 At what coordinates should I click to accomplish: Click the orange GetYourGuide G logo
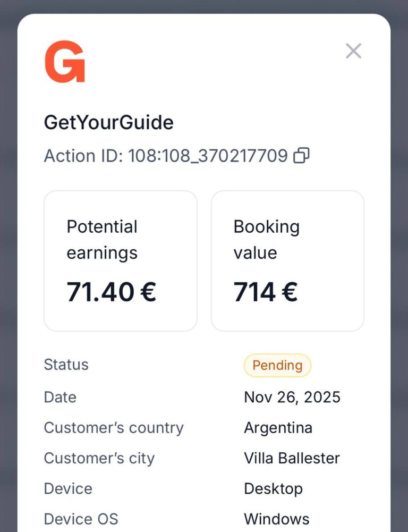65,62
